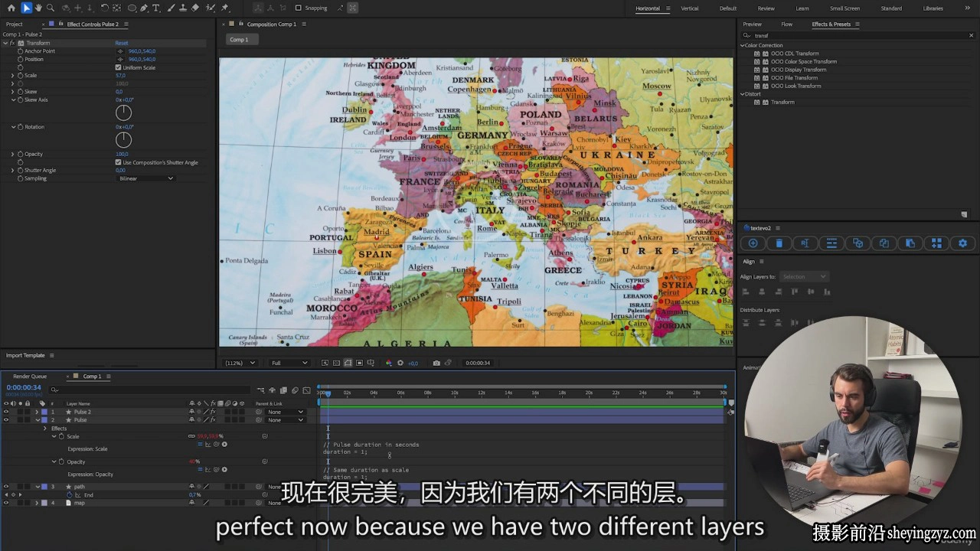The height and width of the screenshot is (551, 980).
Task: Switch to the Small Screen workspace
Action: [x=844, y=8]
